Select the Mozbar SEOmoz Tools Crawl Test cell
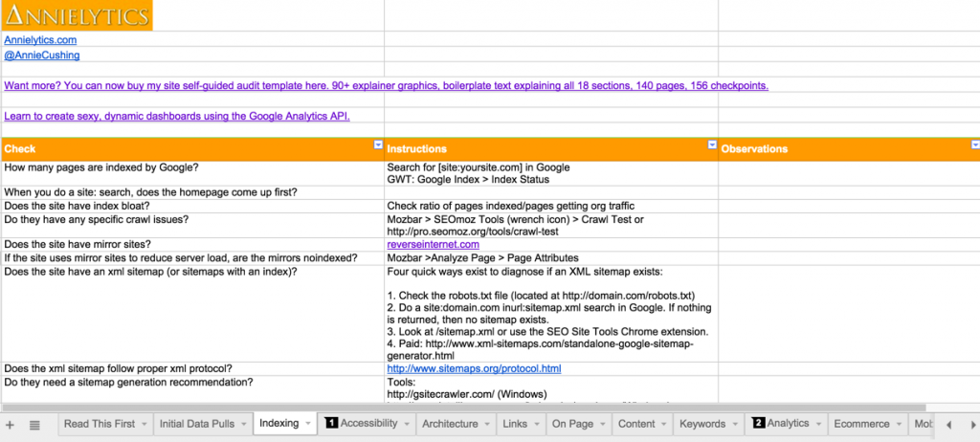980x442 pixels. [x=551, y=225]
